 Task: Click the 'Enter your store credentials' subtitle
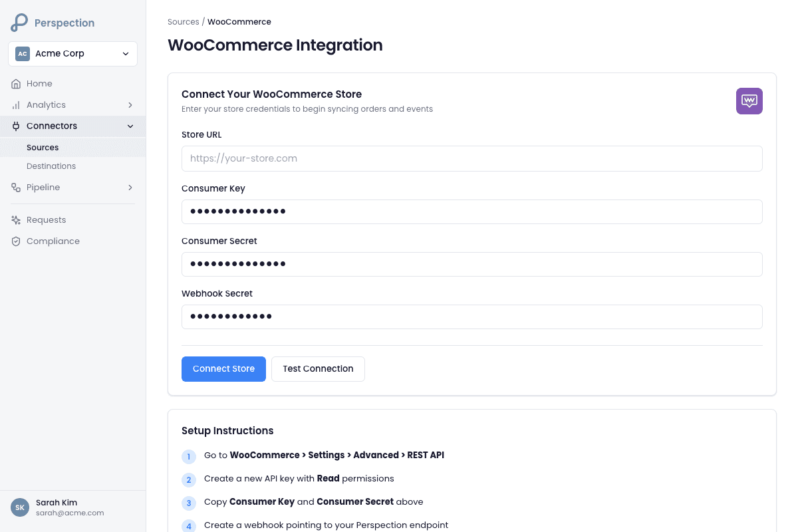pyautogui.click(x=307, y=109)
